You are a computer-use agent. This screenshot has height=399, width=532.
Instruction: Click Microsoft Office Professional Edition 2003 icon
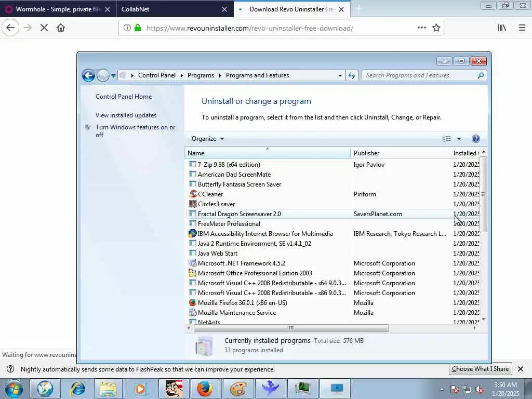pyautogui.click(x=192, y=273)
